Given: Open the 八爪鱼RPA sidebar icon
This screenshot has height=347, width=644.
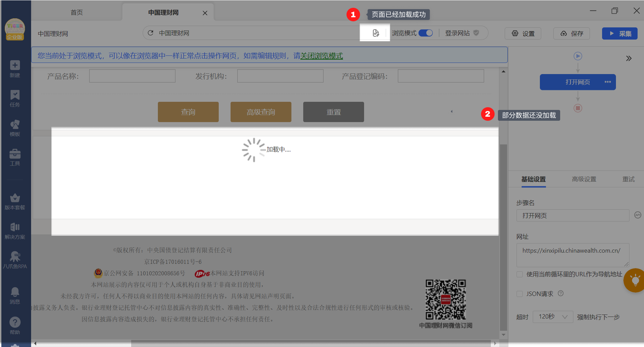Looking at the screenshot, I should [15, 260].
